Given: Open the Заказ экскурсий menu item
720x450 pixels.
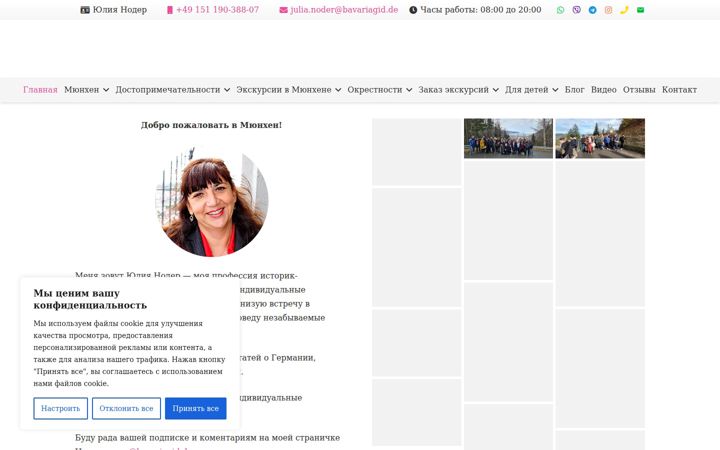Looking at the screenshot, I should [x=454, y=90].
